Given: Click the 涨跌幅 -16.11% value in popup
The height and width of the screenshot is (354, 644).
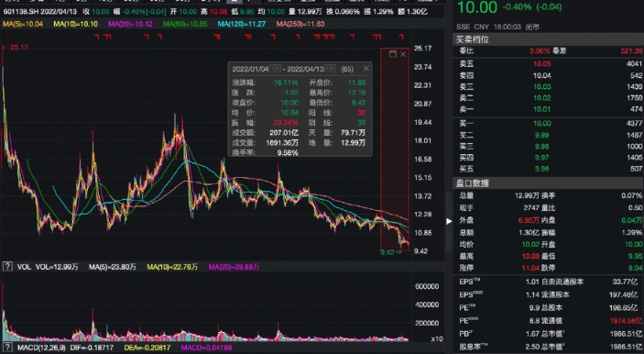Looking at the screenshot, I should pyautogui.click(x=284, y=83).
